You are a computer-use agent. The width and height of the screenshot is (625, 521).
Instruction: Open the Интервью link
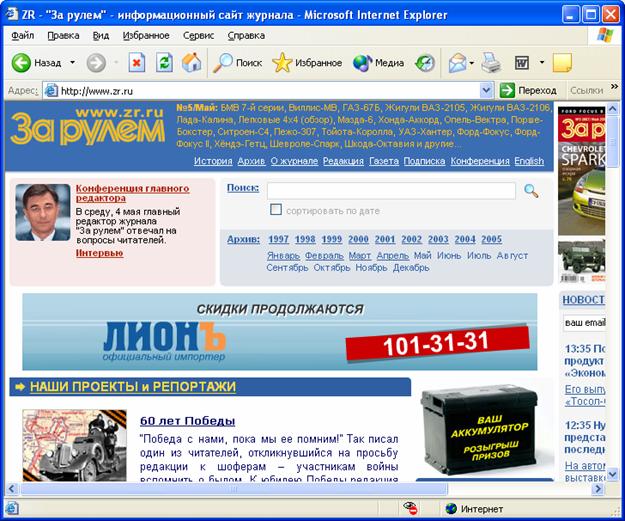[99, 253]
